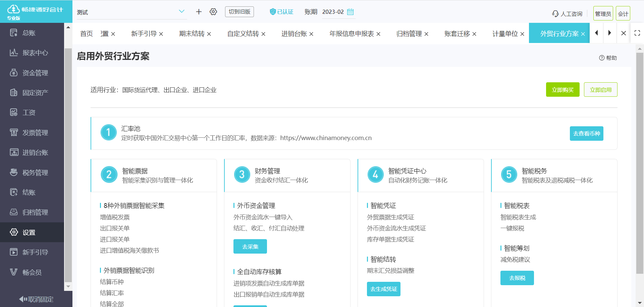The height and width of the screenshot is (307, 644).
Task: Click the 畅捷通好会计 logo
Action: click(x=36, y=12)
